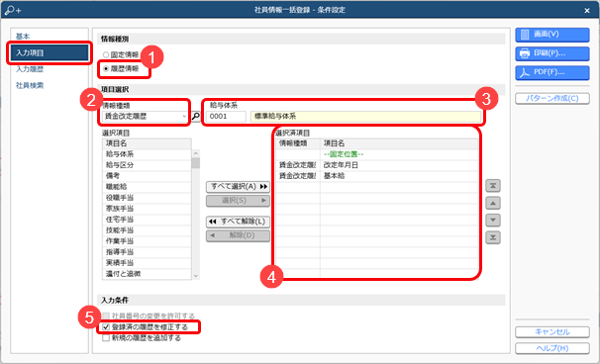Uncheck 登録済の履歴を修正する checkbox
Image resolution: width=600 pixels, height=364 pixels.
pos(106,327)
